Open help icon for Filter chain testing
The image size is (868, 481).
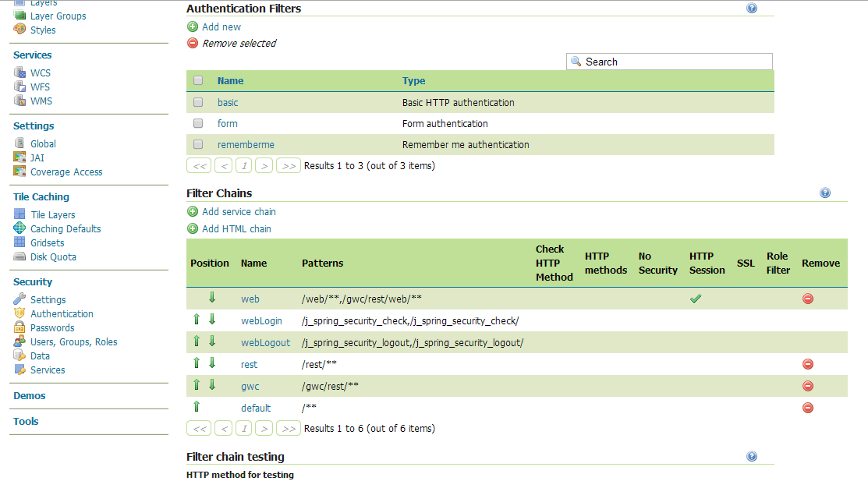point(751,456)
